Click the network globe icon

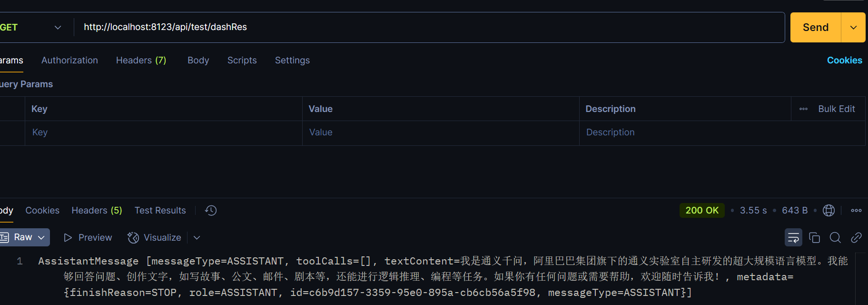click(x=829, y=210)
